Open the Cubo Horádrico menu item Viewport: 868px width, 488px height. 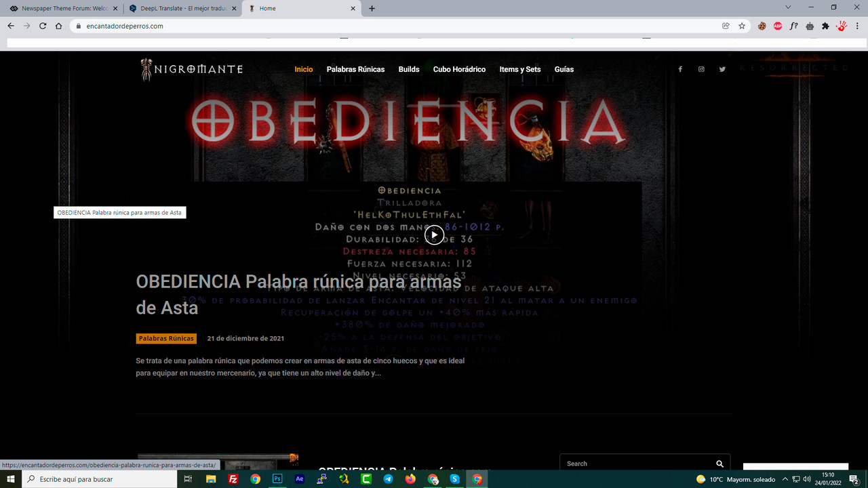(459, 69)
